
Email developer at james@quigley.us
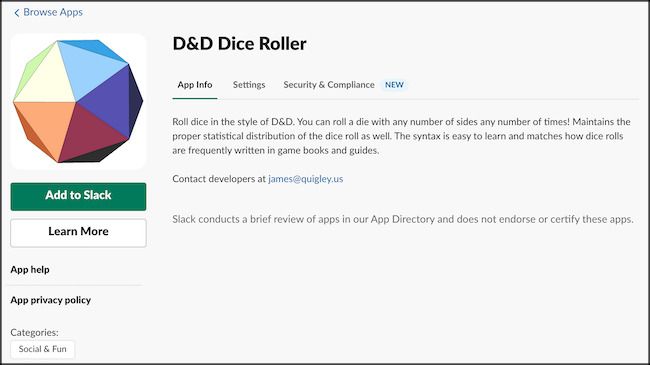point(306,179)
